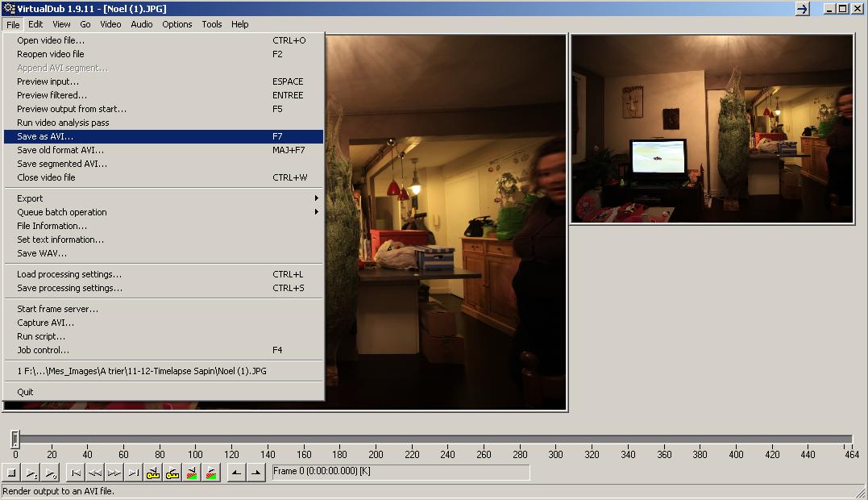Choose Set text information

164,240
